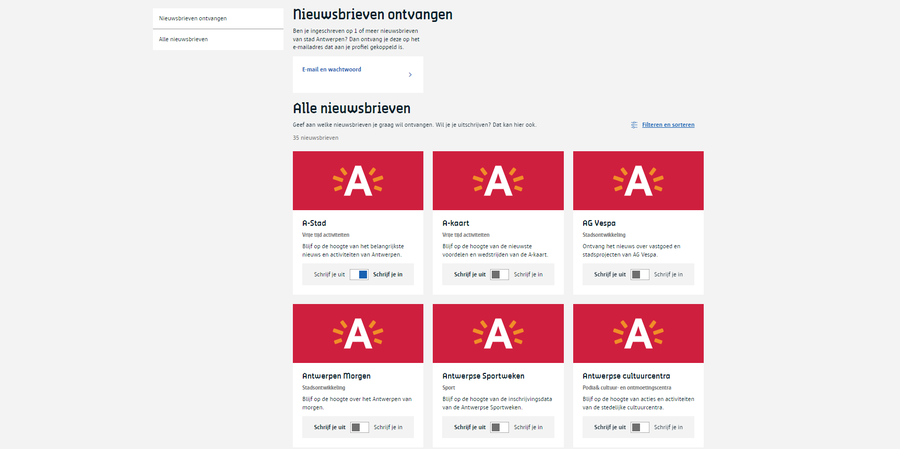The image size is (900, 449).
Task: Click the Antwerpse cultuurcentra card banner image
Action: (x=638, y=333)
